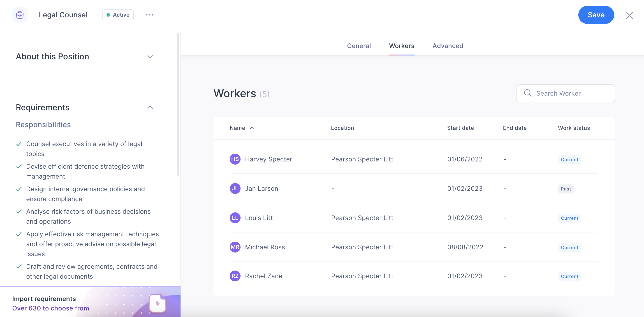Viewport: 644px width, 317px height.
Task: Select the Workers tab
Action: (x=401, y=46)
